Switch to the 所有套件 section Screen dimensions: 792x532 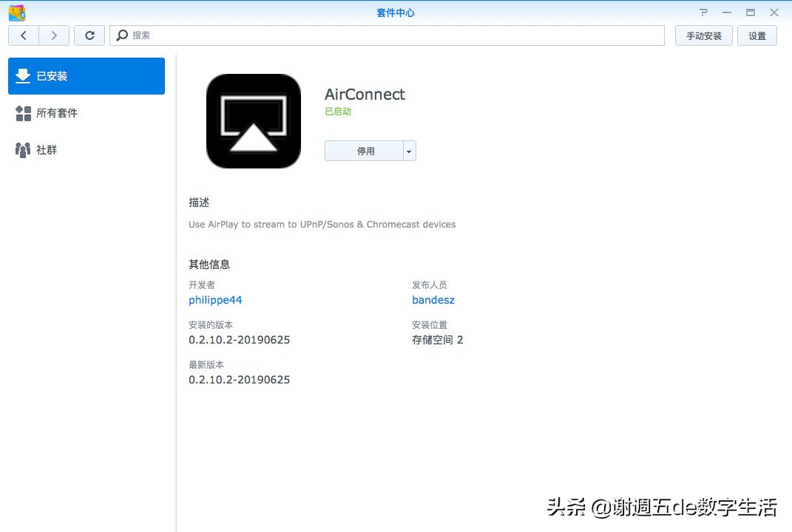[x=55, y=112]
